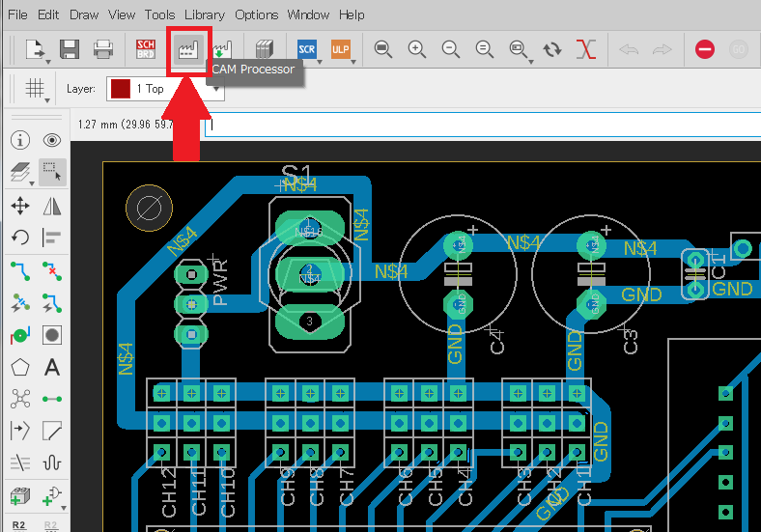This screenshot has width=761, height=532.
Task: Select the Mirror tool
Action: click(52, 206)
